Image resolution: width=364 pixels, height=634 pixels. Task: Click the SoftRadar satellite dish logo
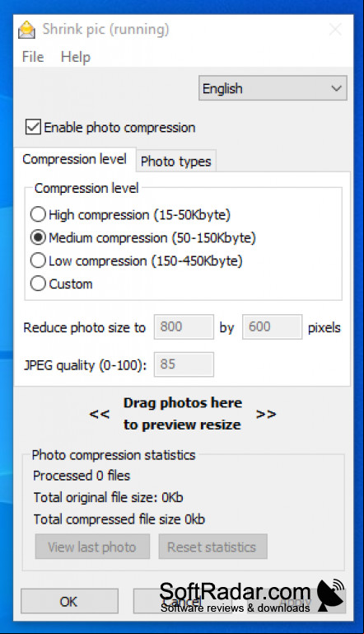[330, 594]
